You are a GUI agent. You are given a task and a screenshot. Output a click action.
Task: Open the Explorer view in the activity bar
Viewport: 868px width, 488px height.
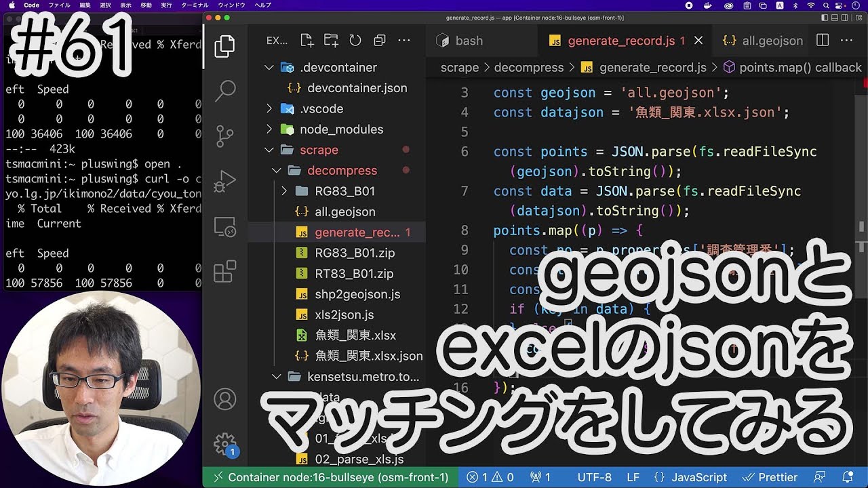click(x=224, y=47)
